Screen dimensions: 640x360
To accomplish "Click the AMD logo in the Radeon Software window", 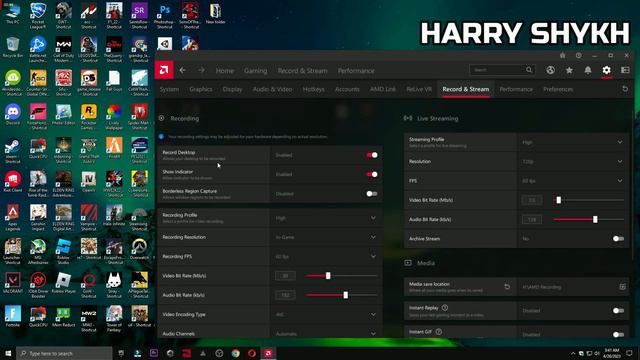I will 164,70.
